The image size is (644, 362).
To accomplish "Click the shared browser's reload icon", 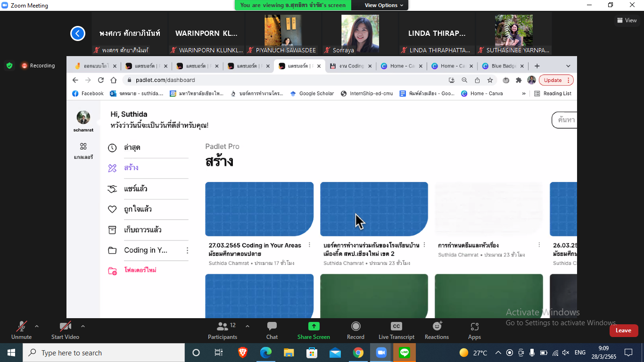I will tap(100, 80).
